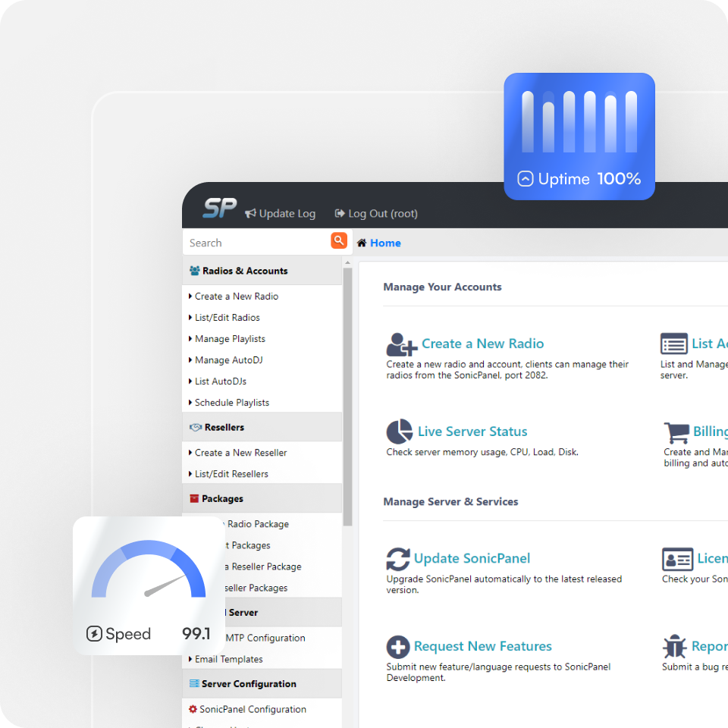Click the SP logo in the header

coord(220,209)
